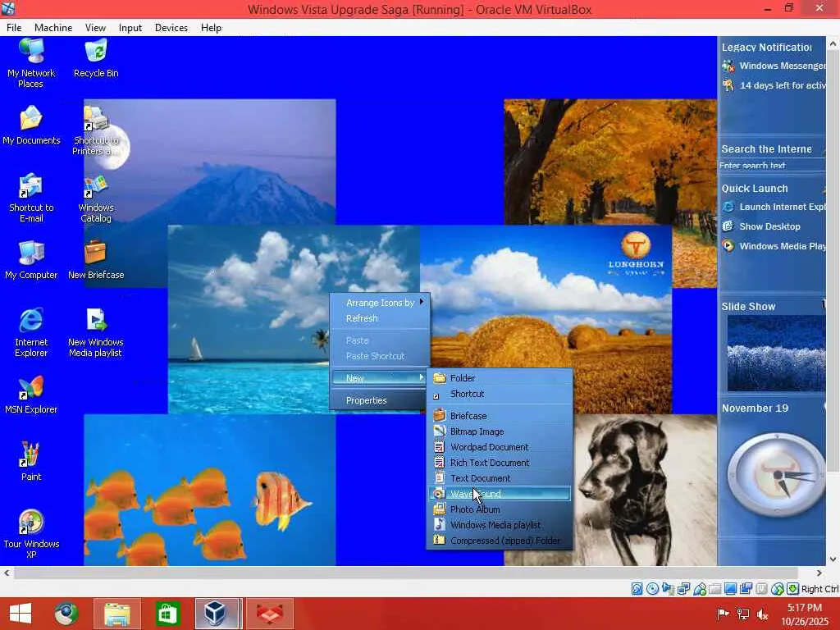This screenshot has width=840, height=630.
Task: Launch Internet Explorer from Quick Launch sidebar
Action: pos(774,207)
